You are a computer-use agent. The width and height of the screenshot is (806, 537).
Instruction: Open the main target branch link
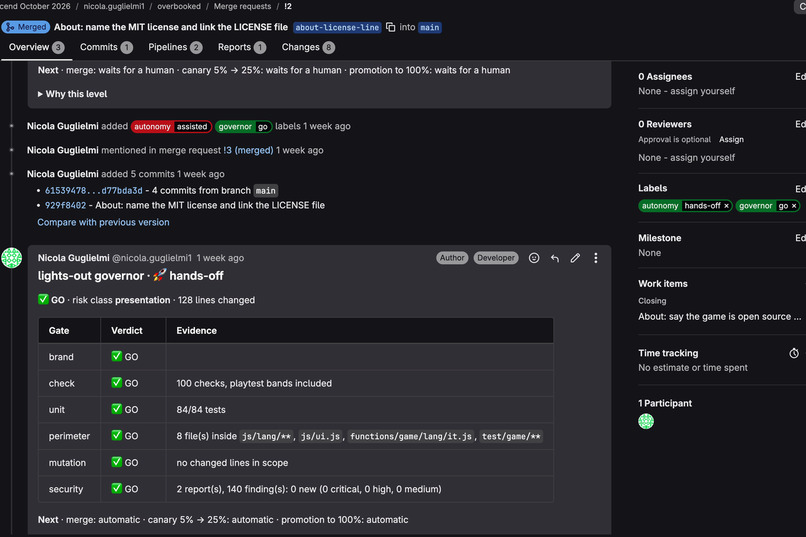point(430,27)
